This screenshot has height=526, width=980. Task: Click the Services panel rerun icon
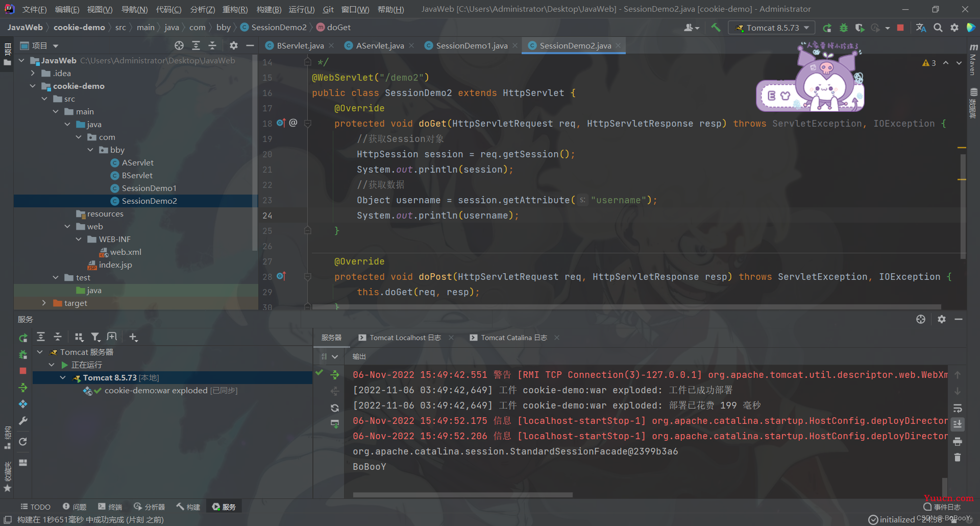pyautogui.click(x=23, y=338)
